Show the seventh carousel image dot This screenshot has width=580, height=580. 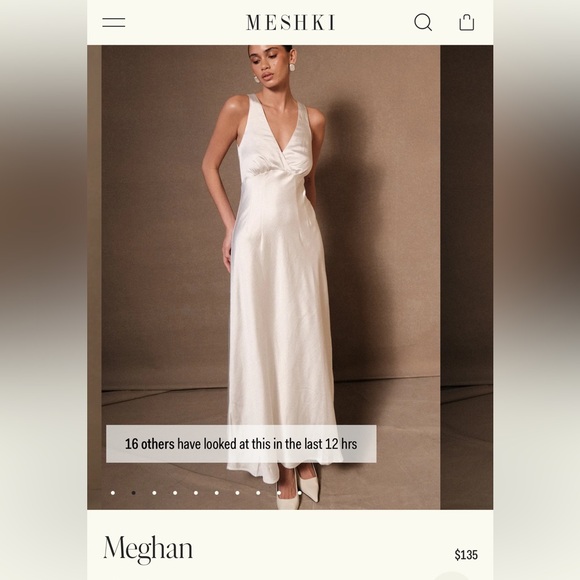pyautogui.click(x=237, y=493)
